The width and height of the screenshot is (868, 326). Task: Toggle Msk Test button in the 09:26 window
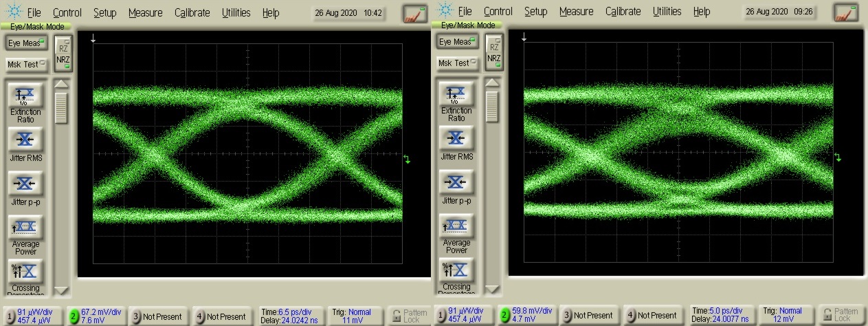(456, 63)
